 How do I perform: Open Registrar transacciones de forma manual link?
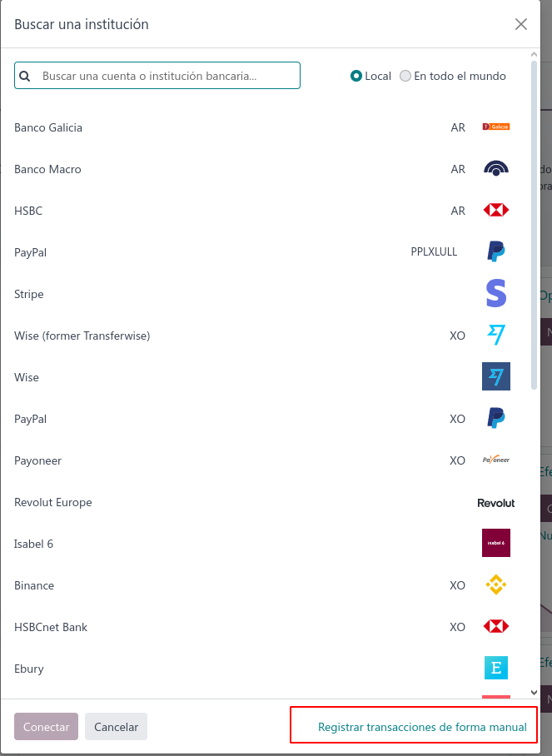[x=422, y=727]
